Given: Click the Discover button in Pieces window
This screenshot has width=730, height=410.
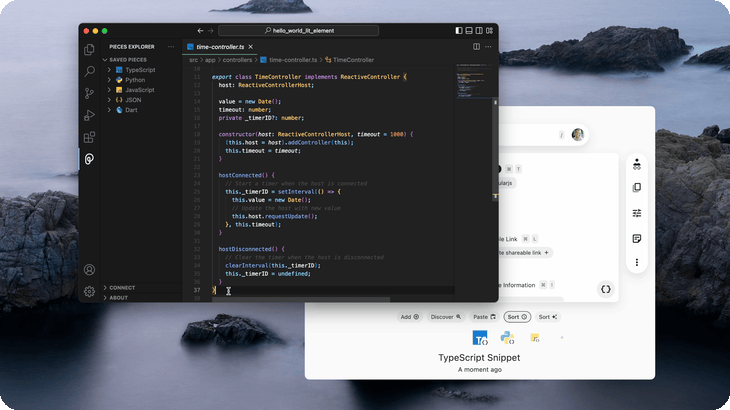Looking at the screenshot, I should point(446,317).
